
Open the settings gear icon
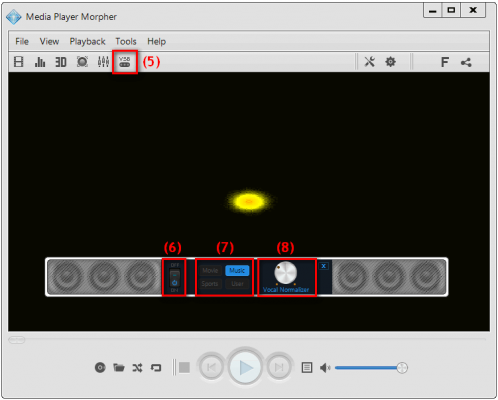pos(390,62)
